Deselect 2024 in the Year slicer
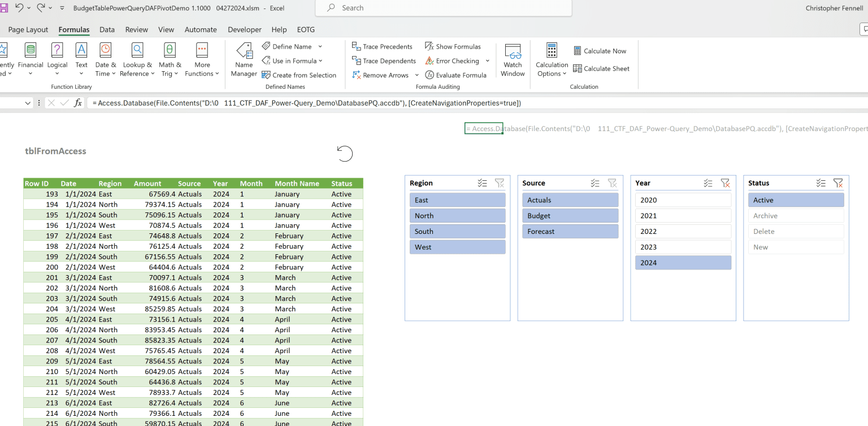Image resolution: width=868 pixels, height=426 pixels. 683,262
